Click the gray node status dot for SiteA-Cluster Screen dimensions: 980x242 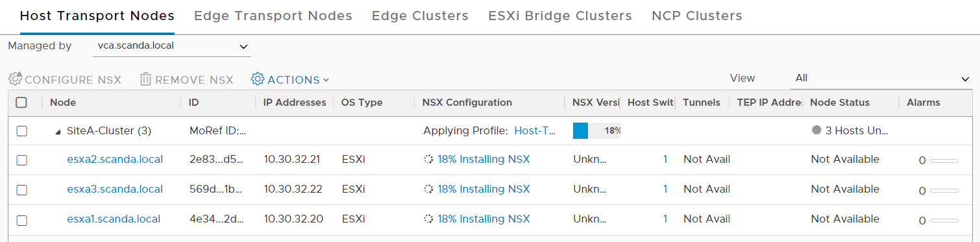816,130
